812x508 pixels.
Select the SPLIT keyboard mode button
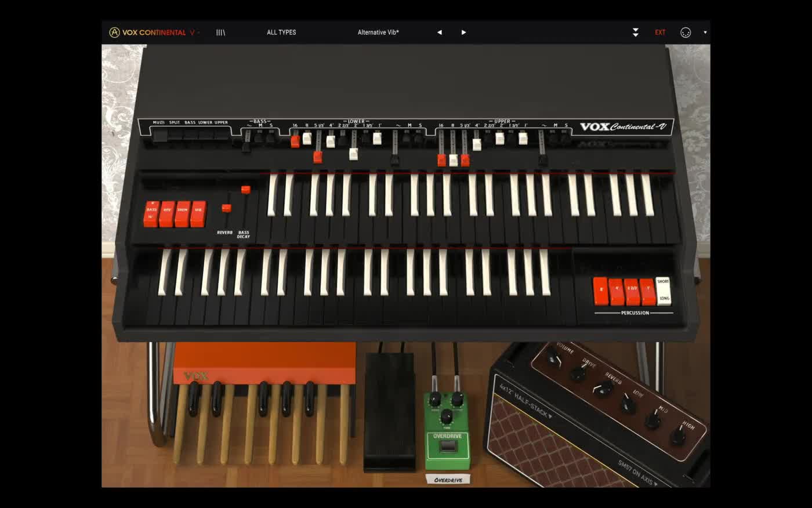[175, 134]
